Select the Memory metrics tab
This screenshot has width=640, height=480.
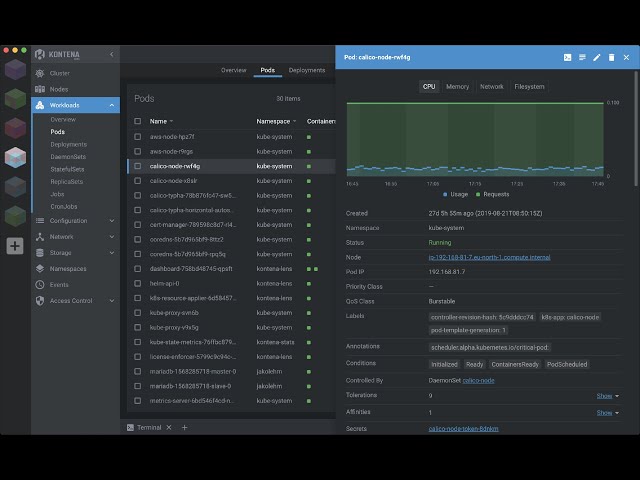[x=457, y=87]
